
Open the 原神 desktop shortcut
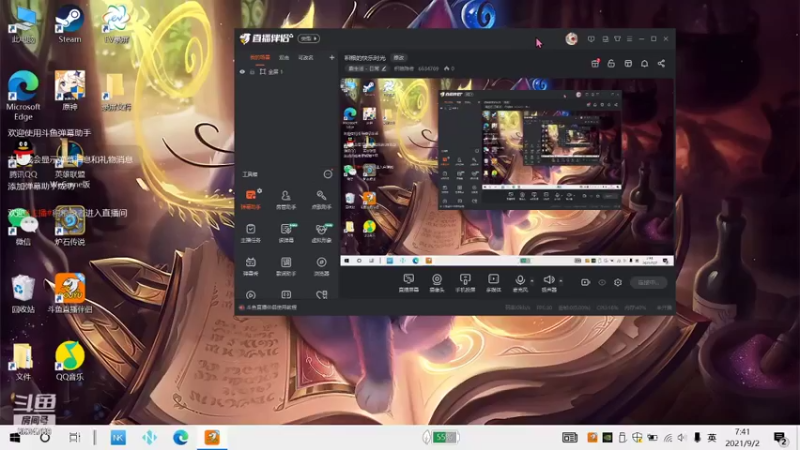[69, 90]
